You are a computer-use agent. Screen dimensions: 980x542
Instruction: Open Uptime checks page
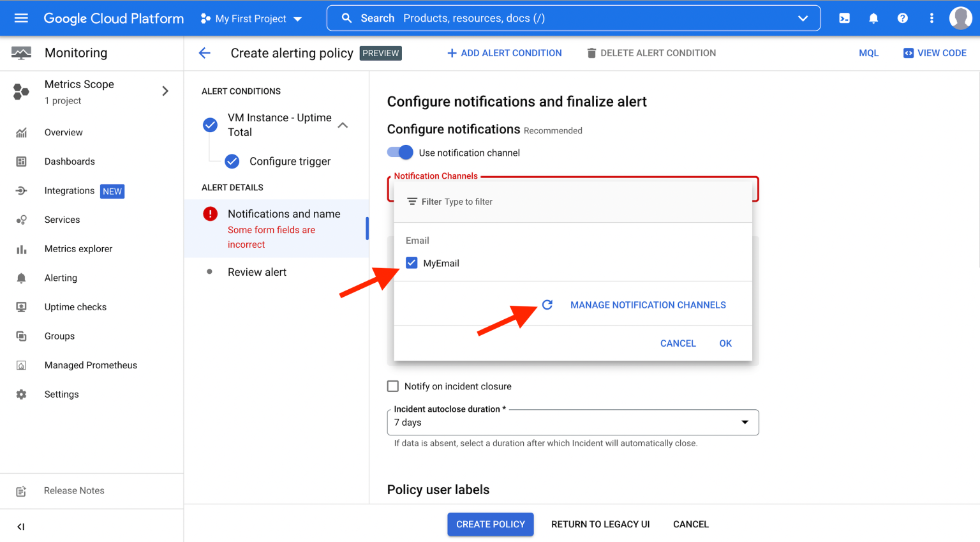[75, 307]
